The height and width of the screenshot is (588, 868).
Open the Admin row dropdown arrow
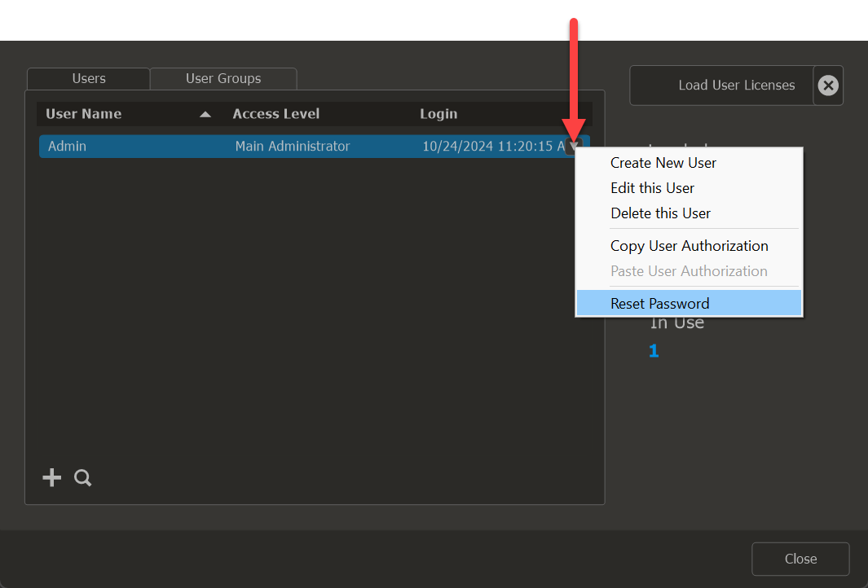[x=574, y=146]
